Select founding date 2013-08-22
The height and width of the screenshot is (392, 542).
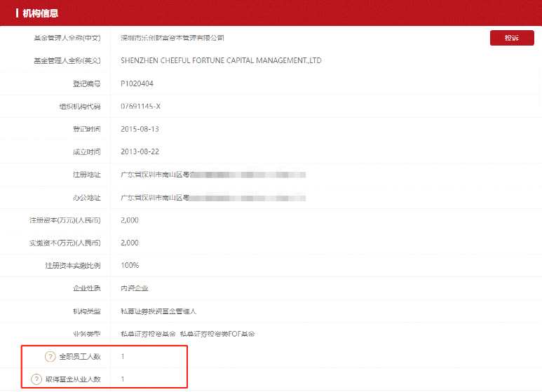[140, 151]
